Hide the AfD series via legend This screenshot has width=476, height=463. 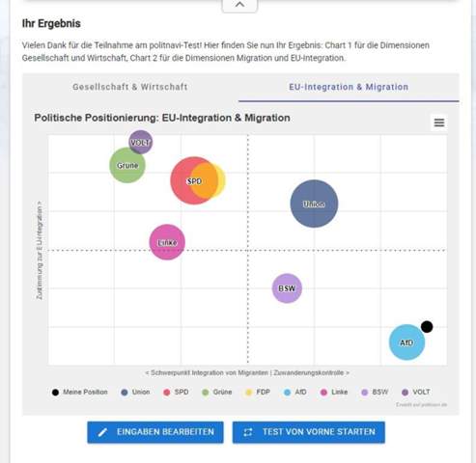(x=295, y=393)
